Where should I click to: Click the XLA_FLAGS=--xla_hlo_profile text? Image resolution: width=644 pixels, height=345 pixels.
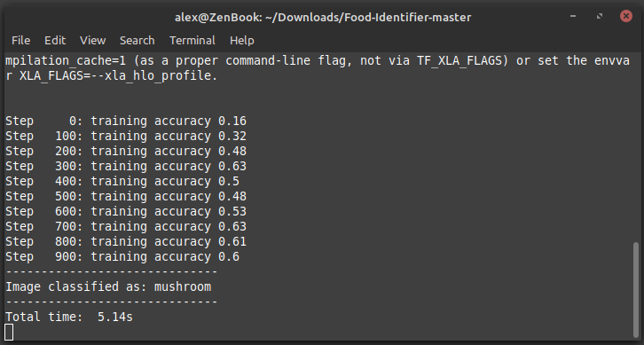click(x=115, y=75)
